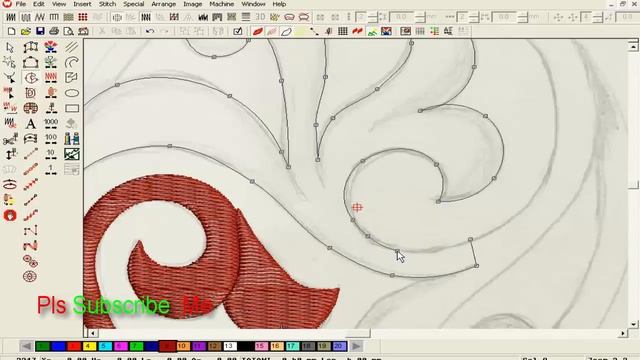
Task: Toggle the first stitch-type icon in top toolbar
Action: (x=11, y=17)
